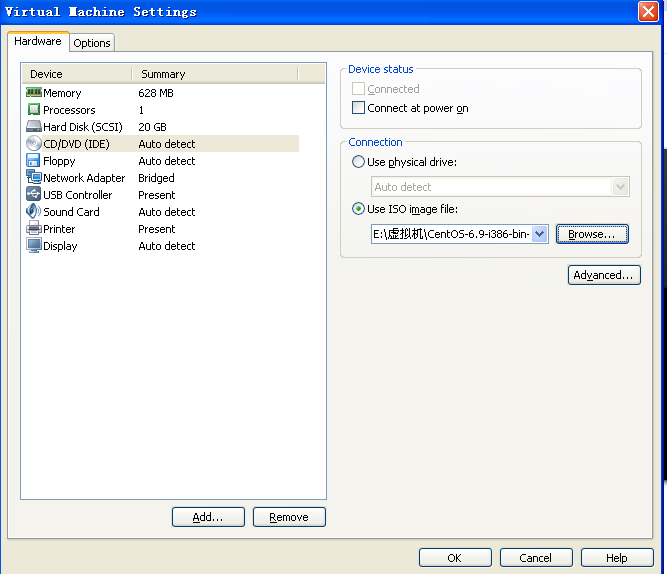Open the Advanced... settings button

pos(604,275)
